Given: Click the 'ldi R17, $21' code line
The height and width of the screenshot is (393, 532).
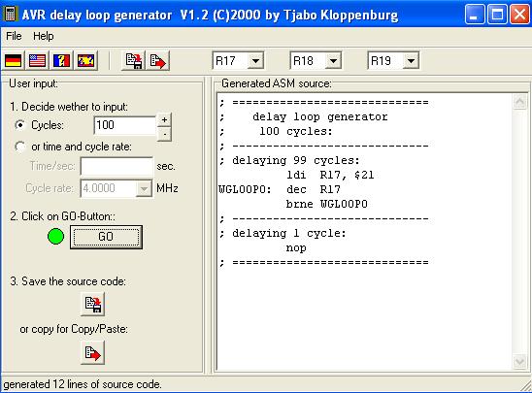Looking at the screenshot, I should pyautogui.click(x=330, y=175).
